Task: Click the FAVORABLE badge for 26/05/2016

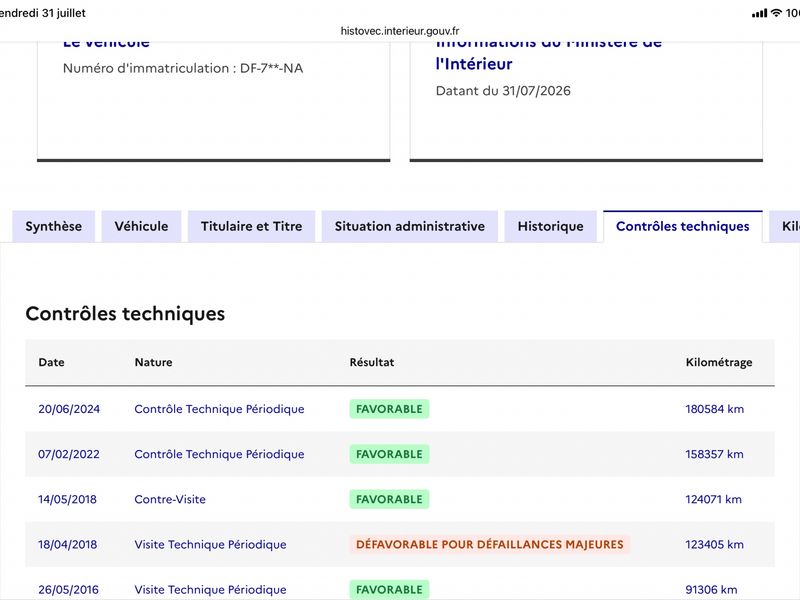Action: tap(389, 589)
